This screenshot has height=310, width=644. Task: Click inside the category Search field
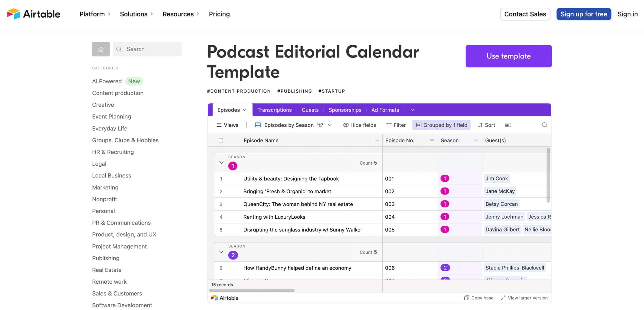(x=147, y=49)
